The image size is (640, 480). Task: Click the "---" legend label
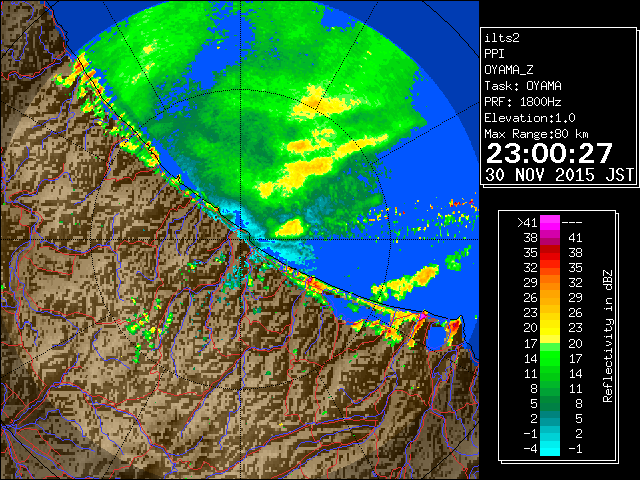(x=572, y=223)
